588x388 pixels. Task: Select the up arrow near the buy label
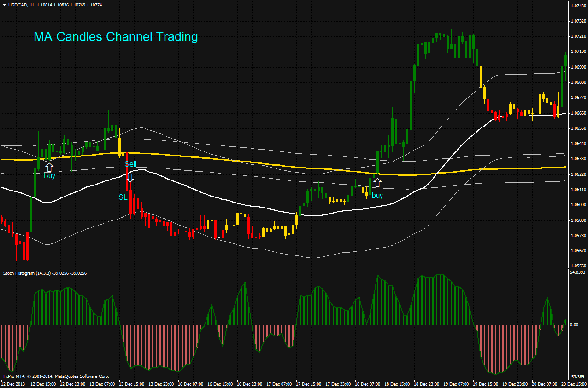378,182
